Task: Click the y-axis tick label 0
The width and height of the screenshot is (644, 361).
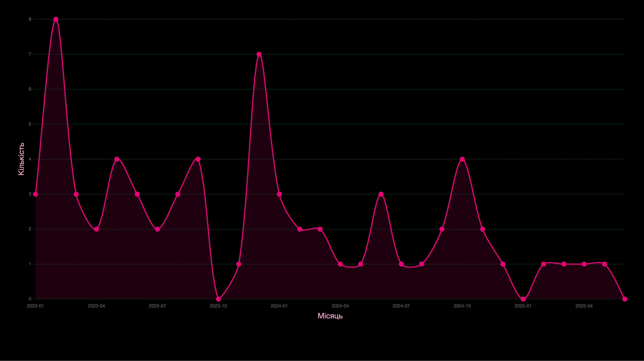Action: coord(30,299)
